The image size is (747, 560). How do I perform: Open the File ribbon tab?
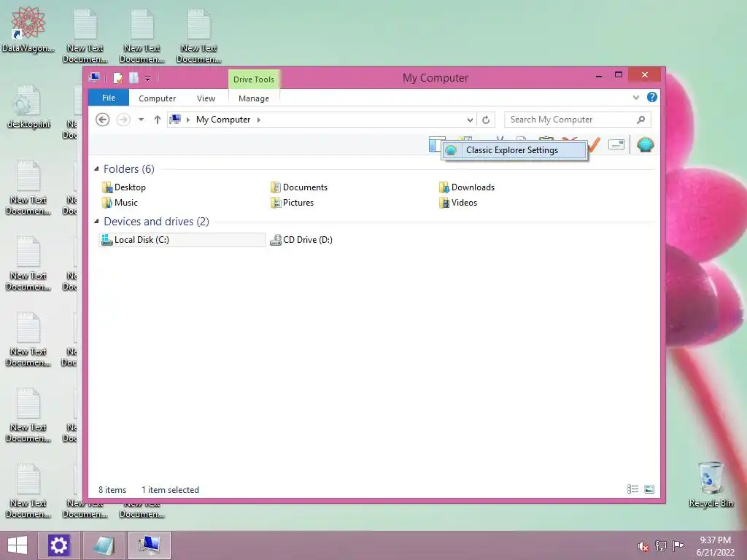(109, 98)
